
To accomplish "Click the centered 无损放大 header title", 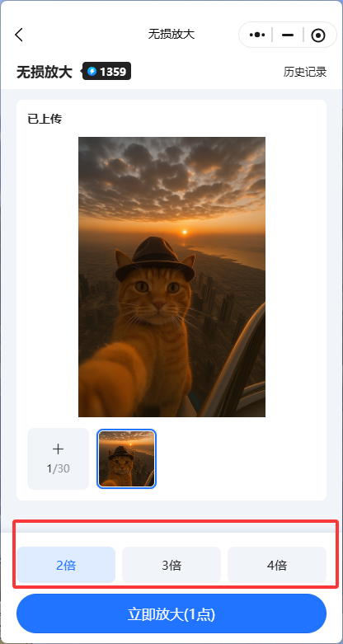I will pyautogui.click(x=171, y=34).
